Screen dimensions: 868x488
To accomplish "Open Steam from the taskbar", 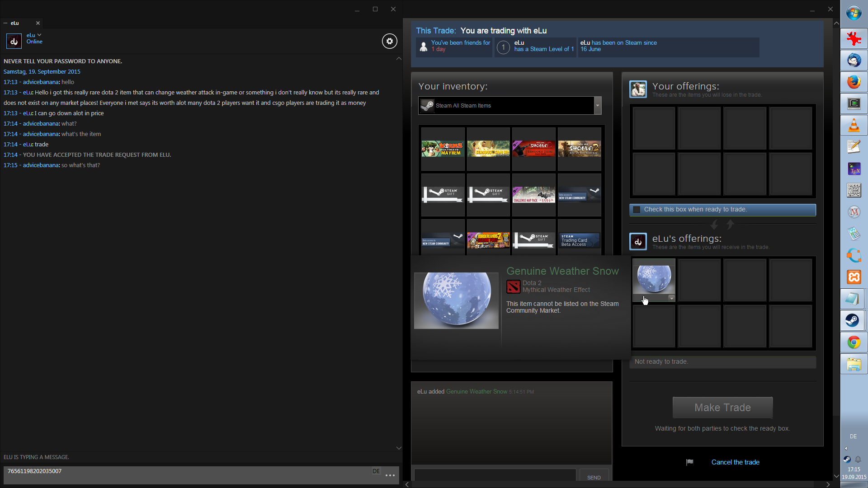I will coord(853,321).
